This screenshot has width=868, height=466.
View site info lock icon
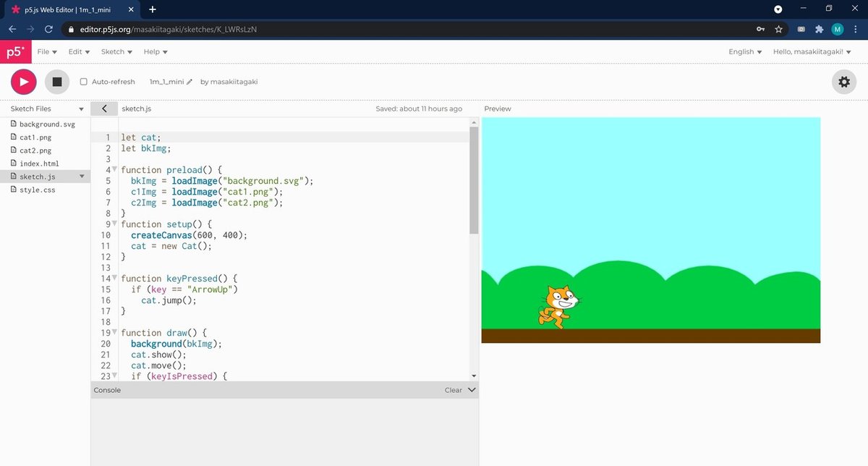(70, 30)
